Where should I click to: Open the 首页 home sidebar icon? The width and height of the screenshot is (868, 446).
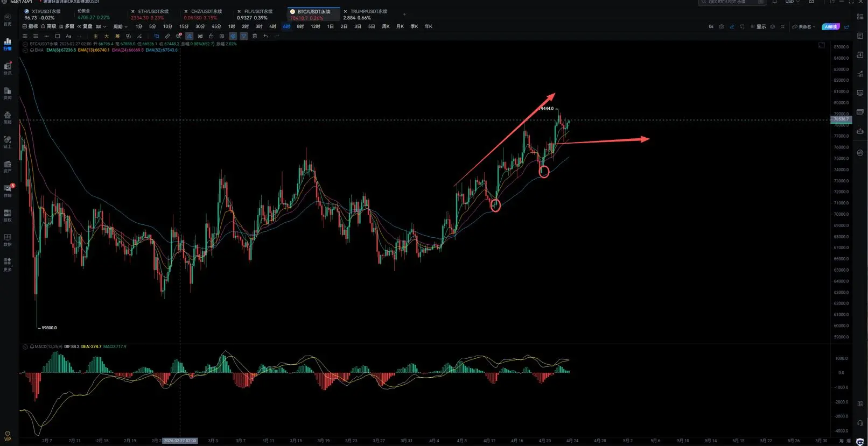(x=8, y=19)
